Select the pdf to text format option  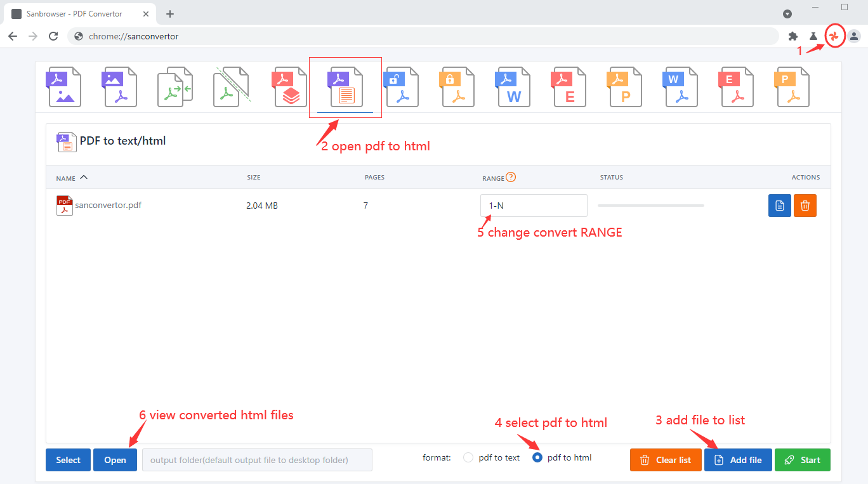[x=468, y=457]
